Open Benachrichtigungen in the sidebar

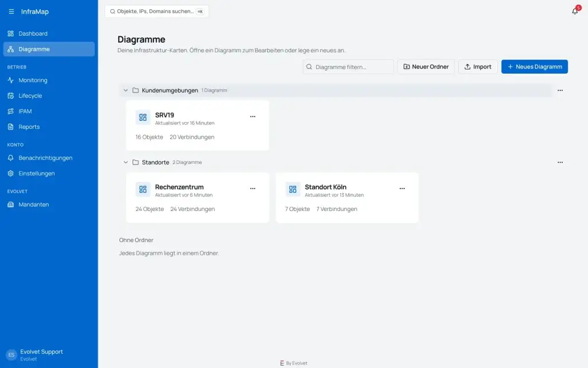pos(49,158)
